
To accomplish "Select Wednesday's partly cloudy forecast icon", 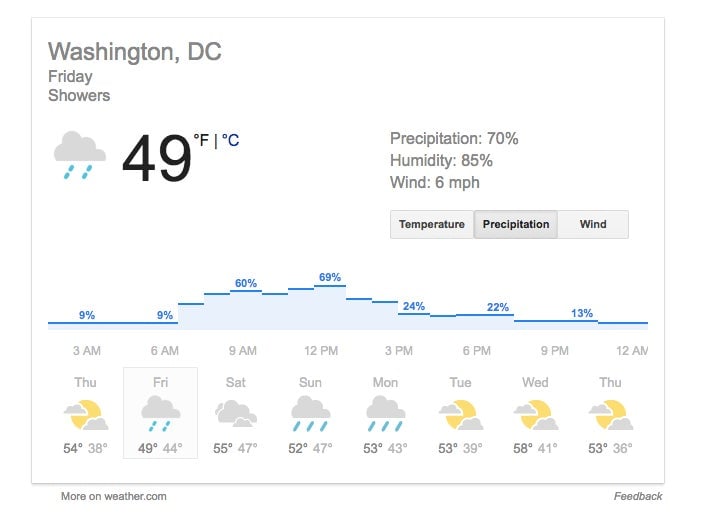I will (536, 415).
